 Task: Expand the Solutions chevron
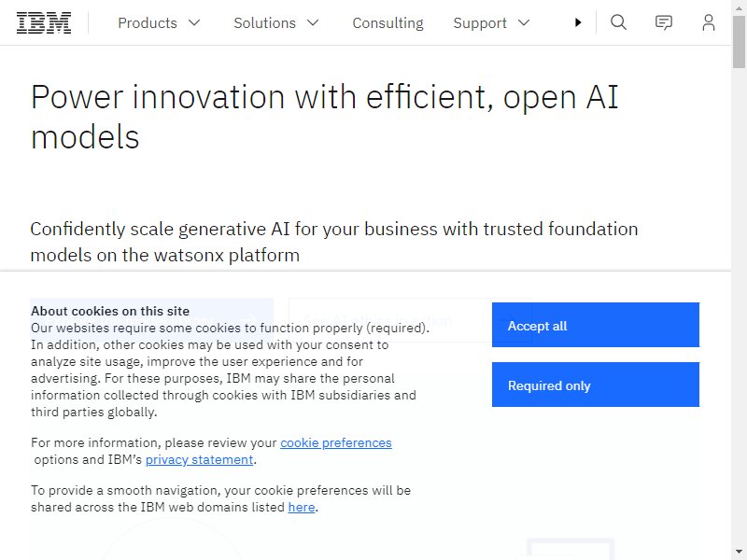pos(313,22)
